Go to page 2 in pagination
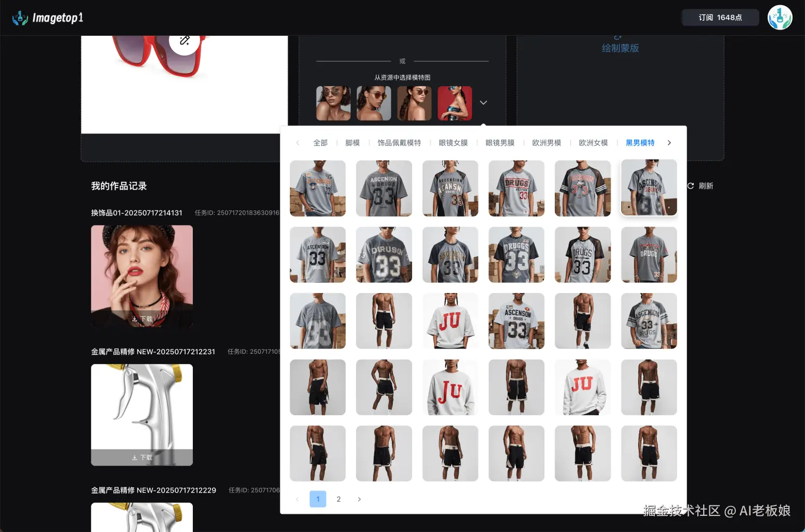 click(x=339, y=499)
